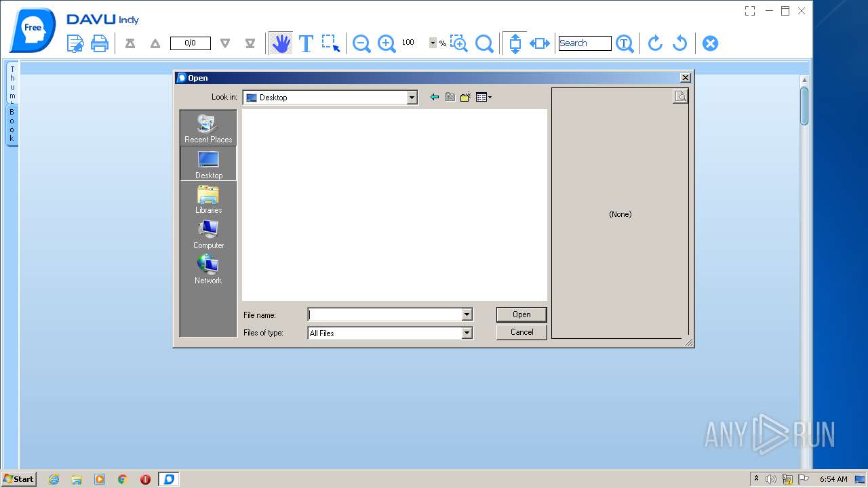Show hidden tray icons arrow
Image resolution: width=868 pixels, height=488 pixels.
[756, 479]
